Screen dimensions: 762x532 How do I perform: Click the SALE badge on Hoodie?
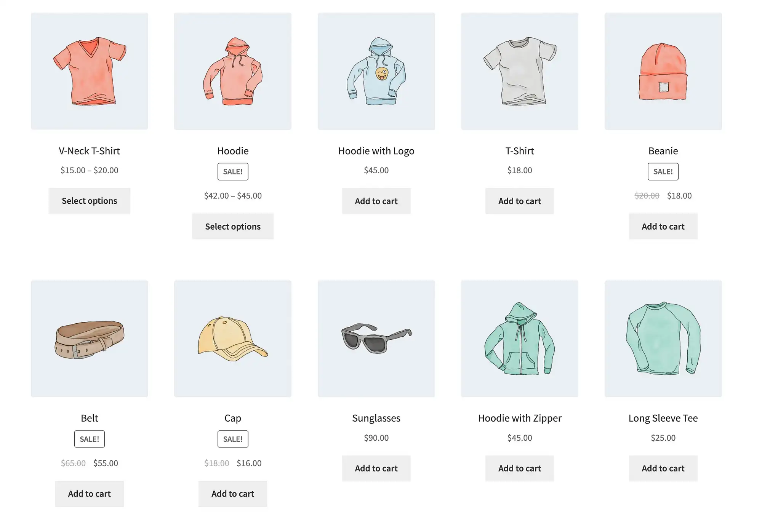click(233, 171)
